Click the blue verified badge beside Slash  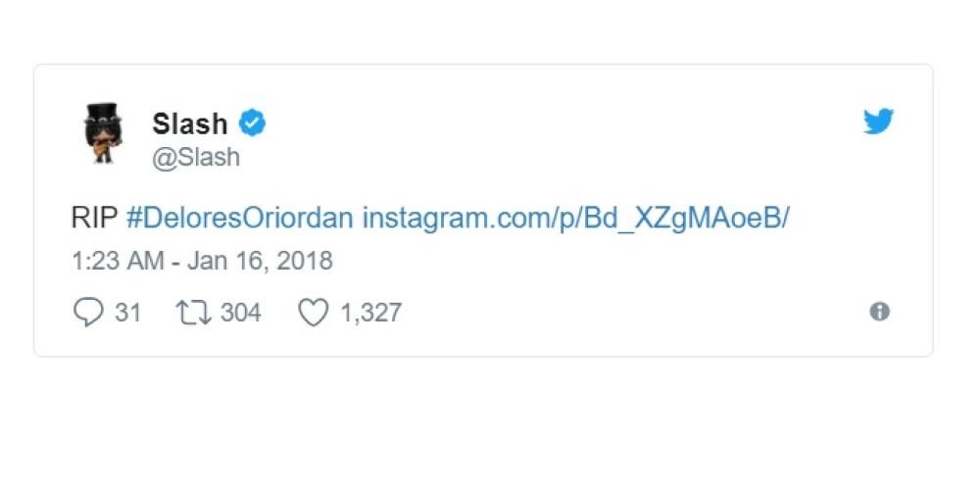[254, 123]
